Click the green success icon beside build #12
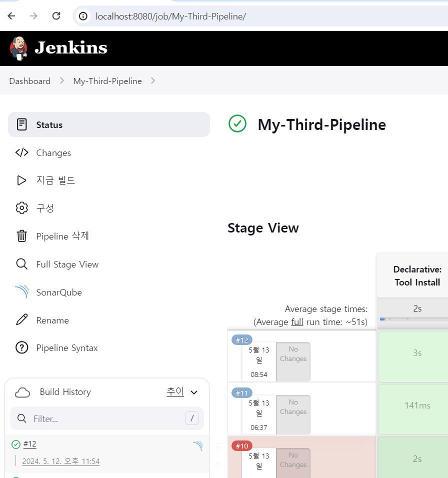Image resolution: width=448 pixels, height=478 pixels. click(x=16, y=444)
